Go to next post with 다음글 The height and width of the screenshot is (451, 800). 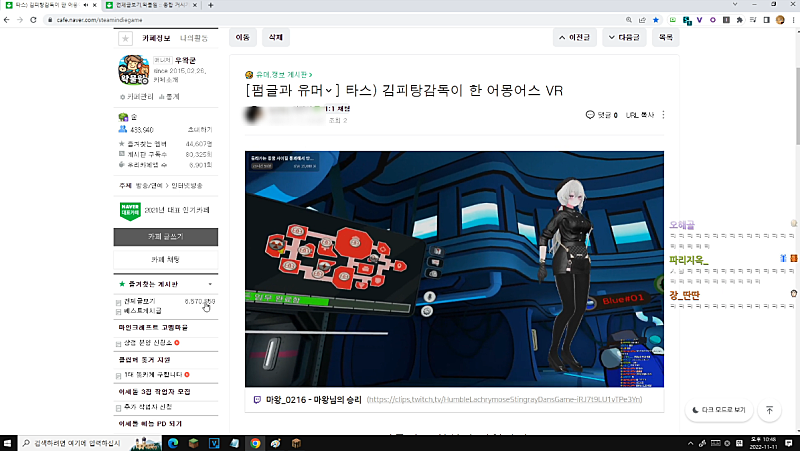pyautogui.click(x=624, y=37)
